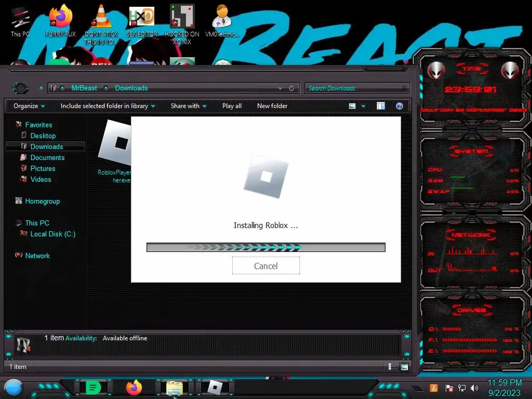Select Network in the navigation pane
532x399 pixels.
[x=33, y=256]
